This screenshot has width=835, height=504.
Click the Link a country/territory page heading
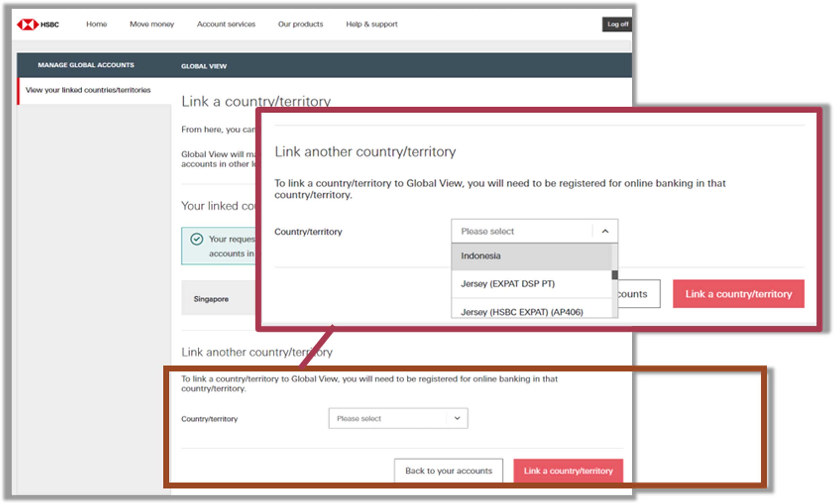(x=256, y=101)
